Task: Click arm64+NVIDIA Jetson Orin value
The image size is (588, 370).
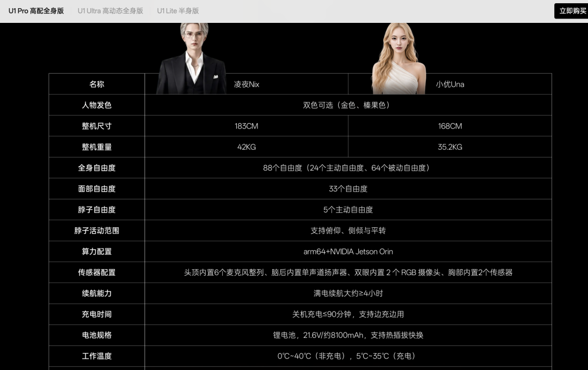Action: coord(348,251)
